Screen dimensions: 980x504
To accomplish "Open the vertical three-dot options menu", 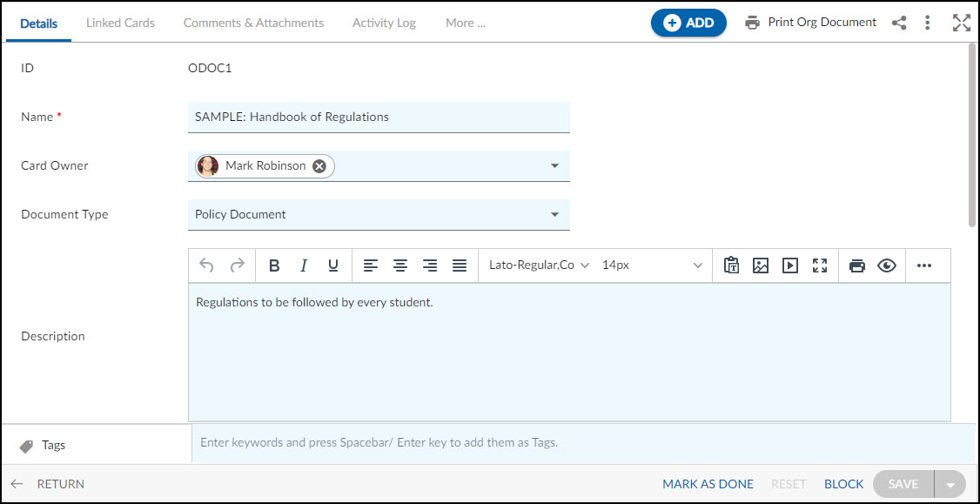I will point(928,24).
